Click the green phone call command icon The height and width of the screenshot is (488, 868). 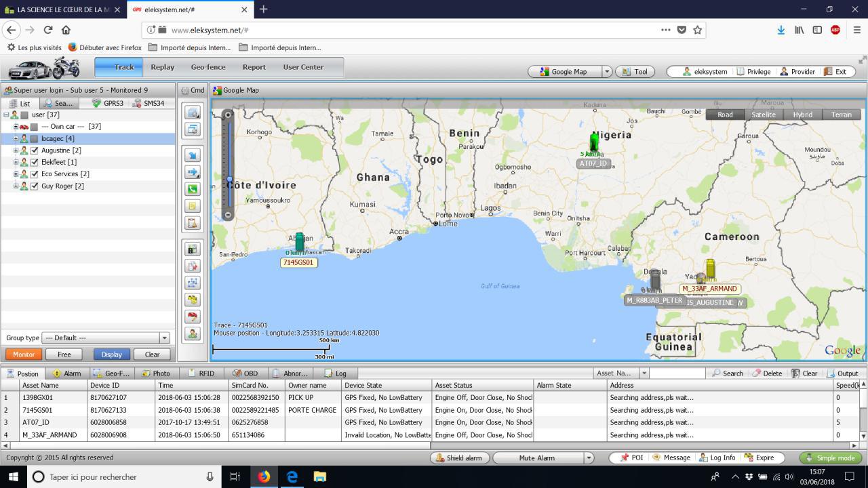click(193, 189)
